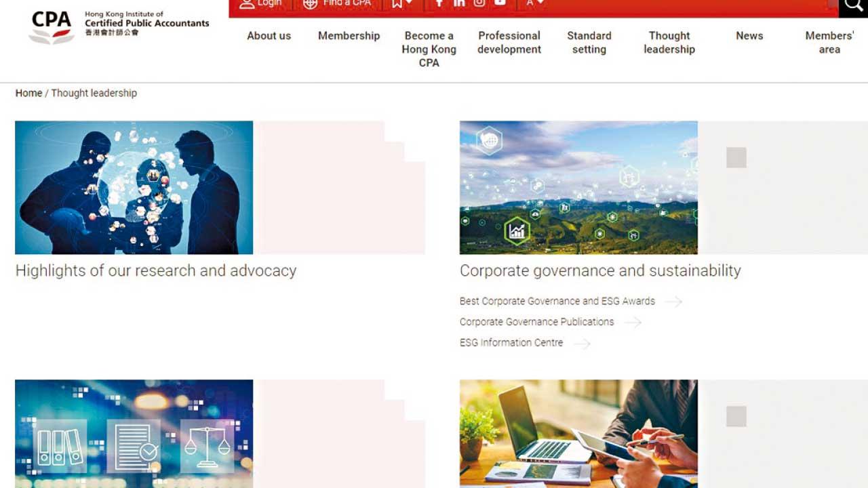This screenshot has height=488, width=868.
Task: Click the user Login icon
Action: 247,4
